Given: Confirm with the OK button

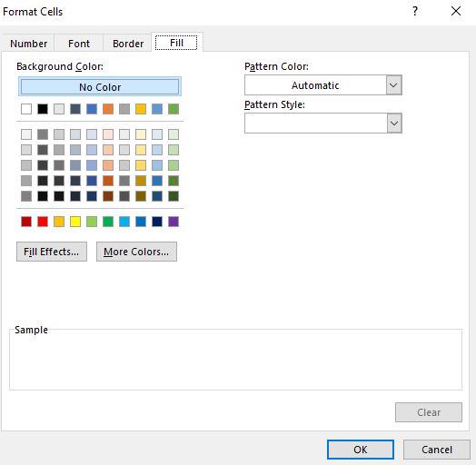Looking at the screenshot, I should click(361, 450).
